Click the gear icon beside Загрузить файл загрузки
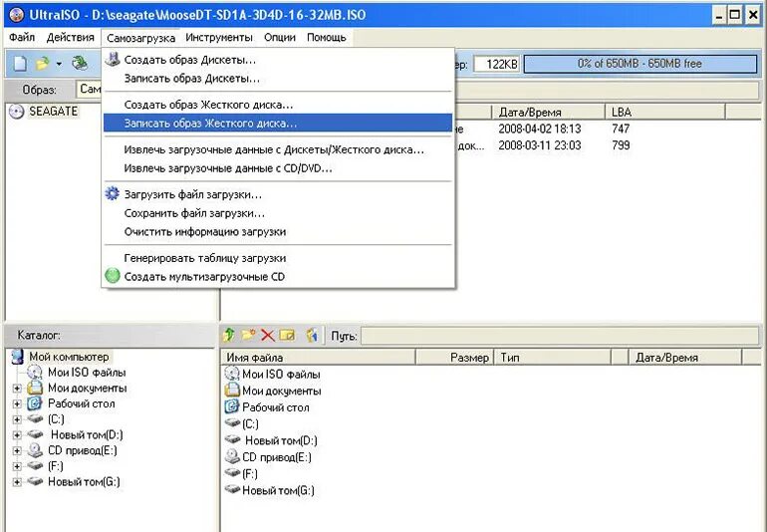The width and height of the screenshot is (767, 532). (x=112, y=194)
